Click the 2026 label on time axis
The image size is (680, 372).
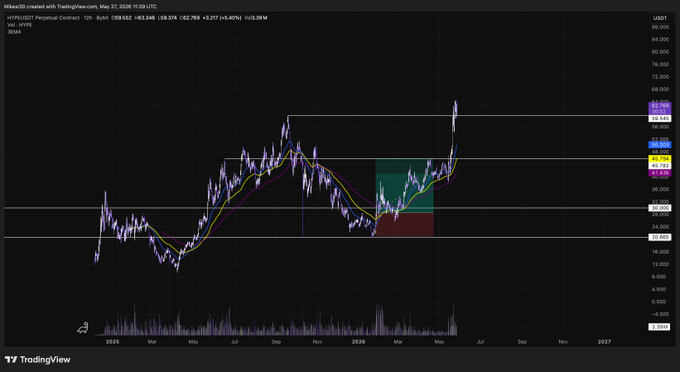coord(358,342)
